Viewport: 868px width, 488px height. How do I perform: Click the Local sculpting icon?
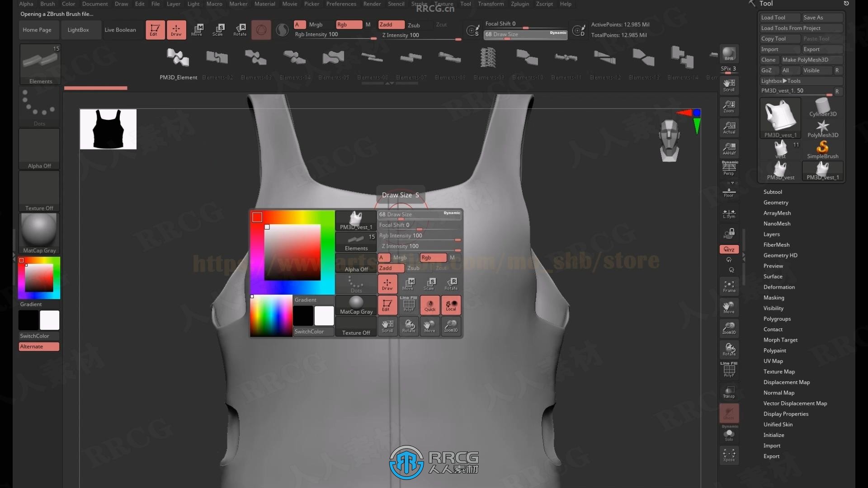click(451, 305)
